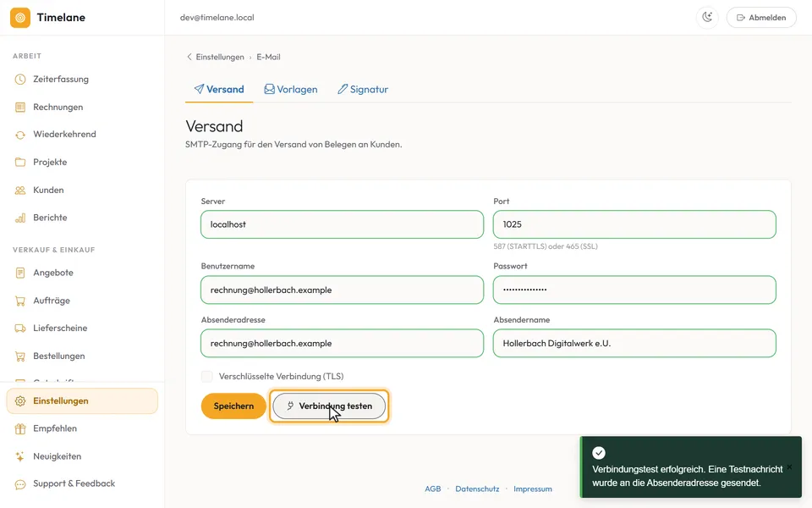
Task: Click the Speichern button
Action: (233, 406)
